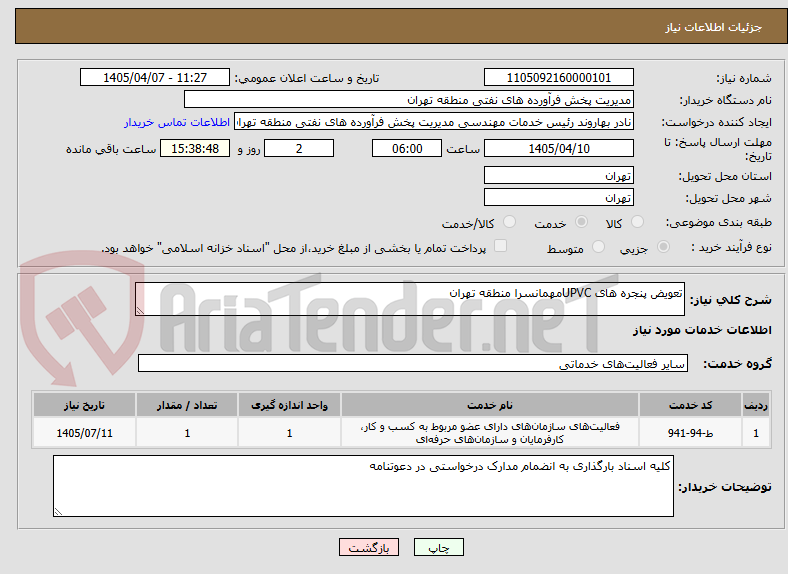Click the شماره نیاز label
The image size is (788, 574).
(x=744, y=78)
